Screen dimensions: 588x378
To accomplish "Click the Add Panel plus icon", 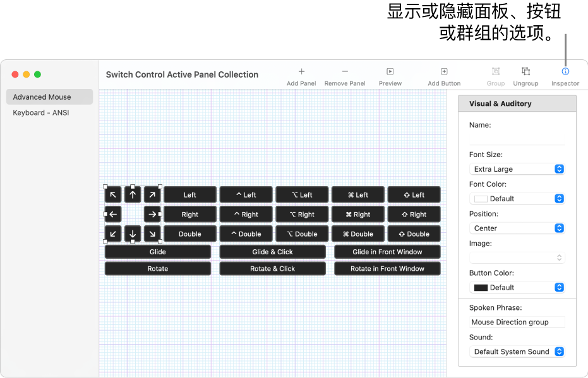I will (301, 71).
